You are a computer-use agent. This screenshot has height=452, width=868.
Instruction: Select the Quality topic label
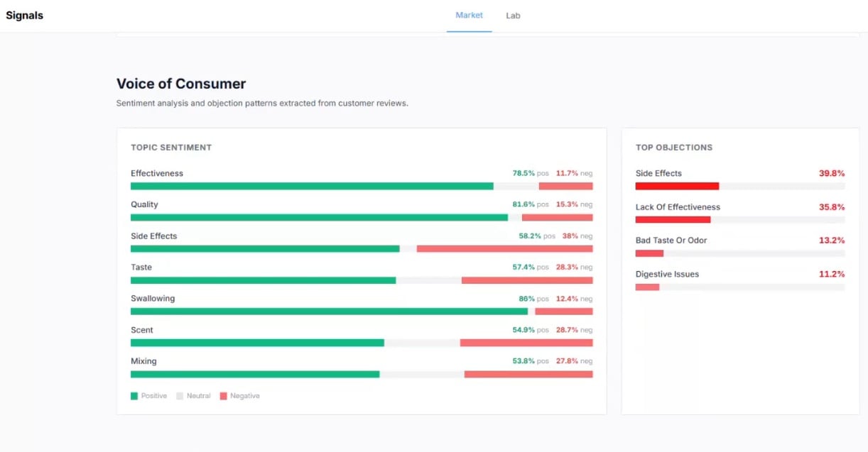click(144, 204)
